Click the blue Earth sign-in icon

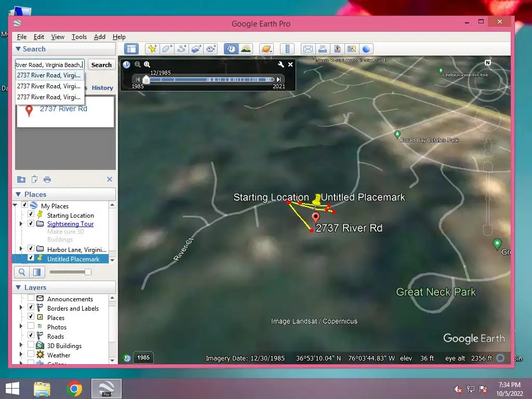tap(366, 49)
